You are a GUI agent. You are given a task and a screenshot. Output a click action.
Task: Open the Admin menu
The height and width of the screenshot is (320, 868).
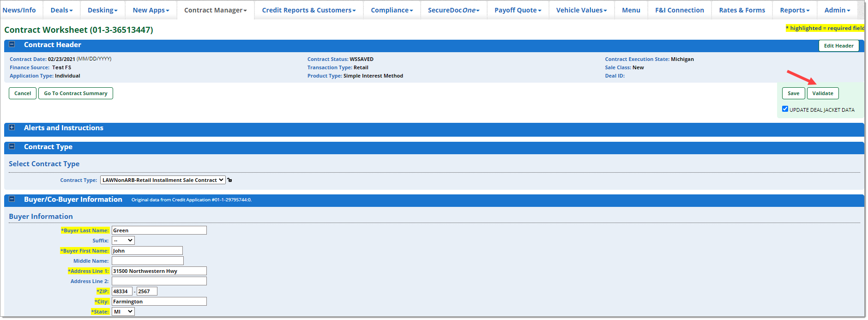(837, 10)
